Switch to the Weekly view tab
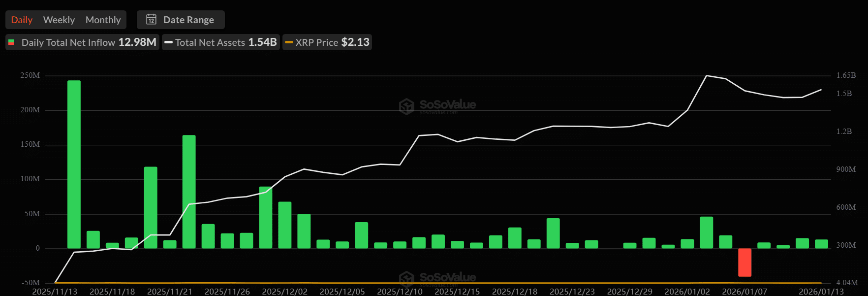 [x=59, y=20]
